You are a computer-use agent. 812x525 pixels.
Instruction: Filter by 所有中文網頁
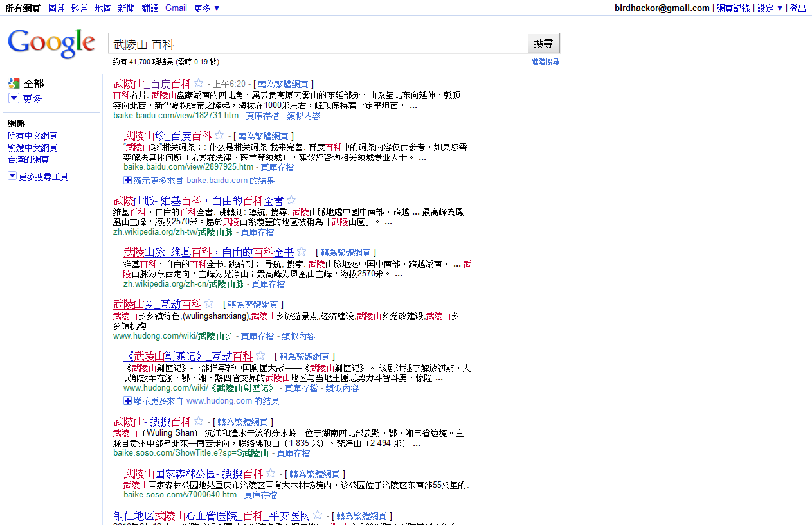(x=32, y=136)
